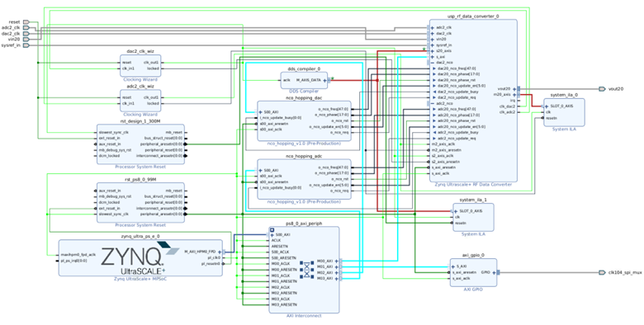Expand M02_AXI pin on AXI Interconnect
This screenshot has width=644, height=325.
coord(336,272)
